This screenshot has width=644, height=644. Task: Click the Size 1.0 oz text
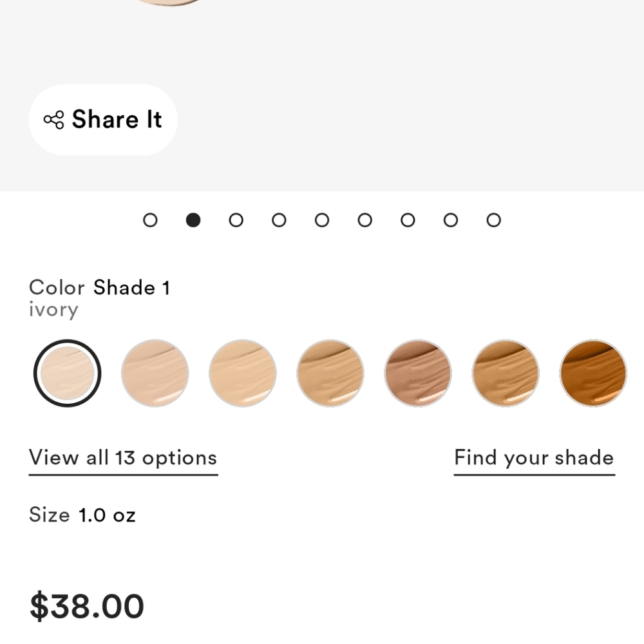click(x=81, y=515)
